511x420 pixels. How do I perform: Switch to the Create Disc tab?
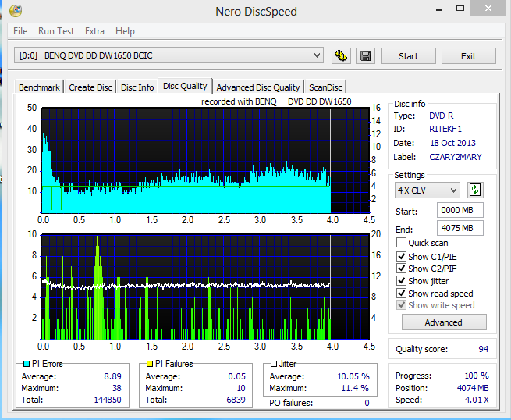(x=90, y=87)
